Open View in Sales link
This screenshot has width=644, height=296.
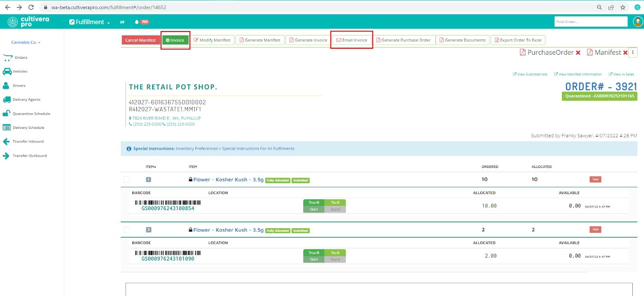621,75
